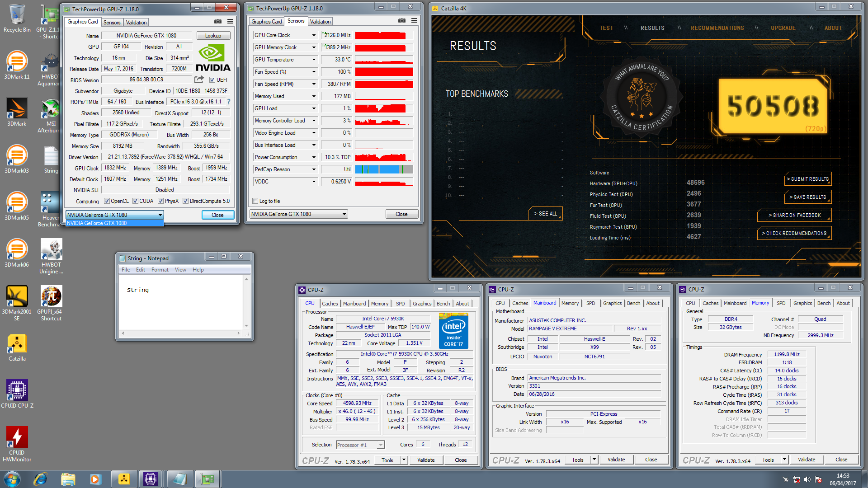The width and height of the screenshot is (868, 488).
Task: Open the Windows Start button
Action: 12,479
